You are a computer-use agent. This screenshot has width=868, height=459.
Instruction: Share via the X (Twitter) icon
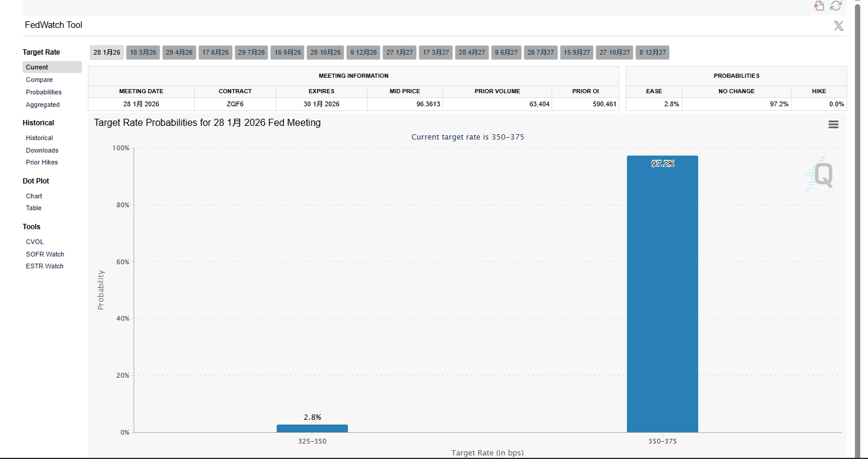pos(838,26)
